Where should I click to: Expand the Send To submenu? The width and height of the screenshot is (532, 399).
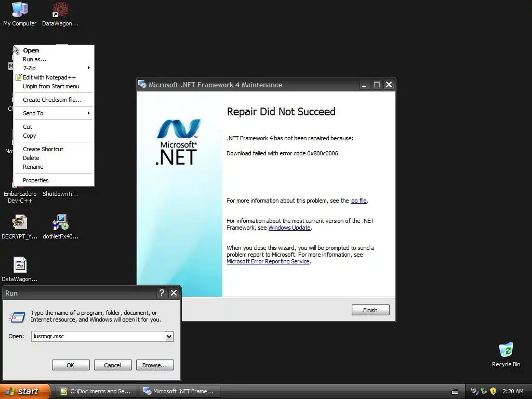click(x=54, y=113)
